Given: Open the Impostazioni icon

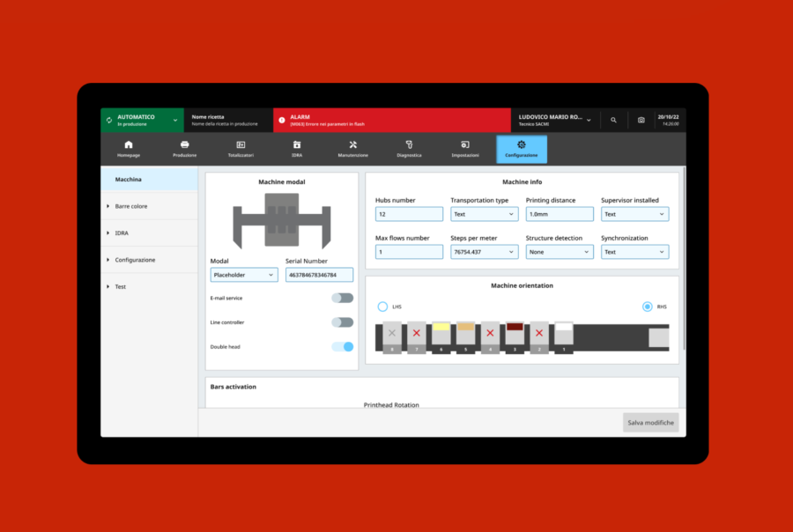Looking at the screenshot, I should point(465,144).
